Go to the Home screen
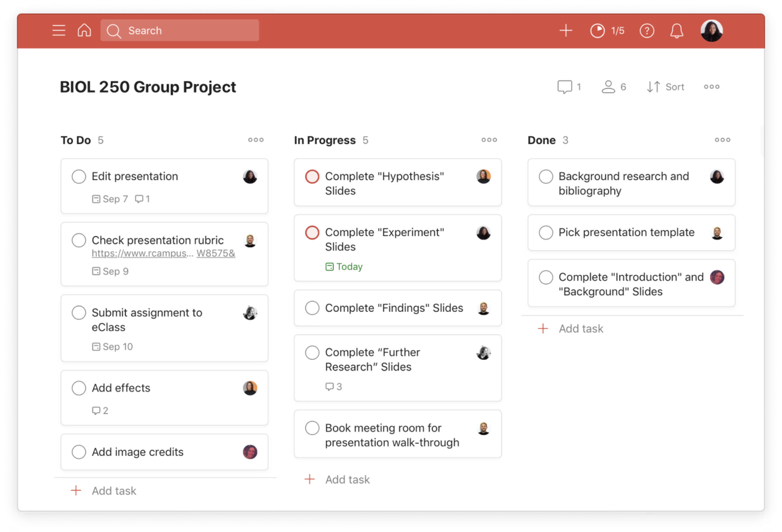Screen dimensions: 782x532 pos(84,30)
